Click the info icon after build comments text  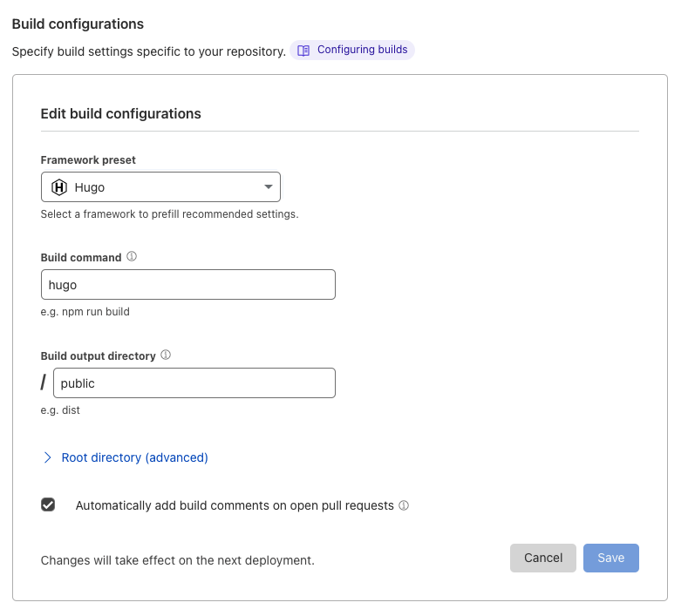[x=404, y=505]
